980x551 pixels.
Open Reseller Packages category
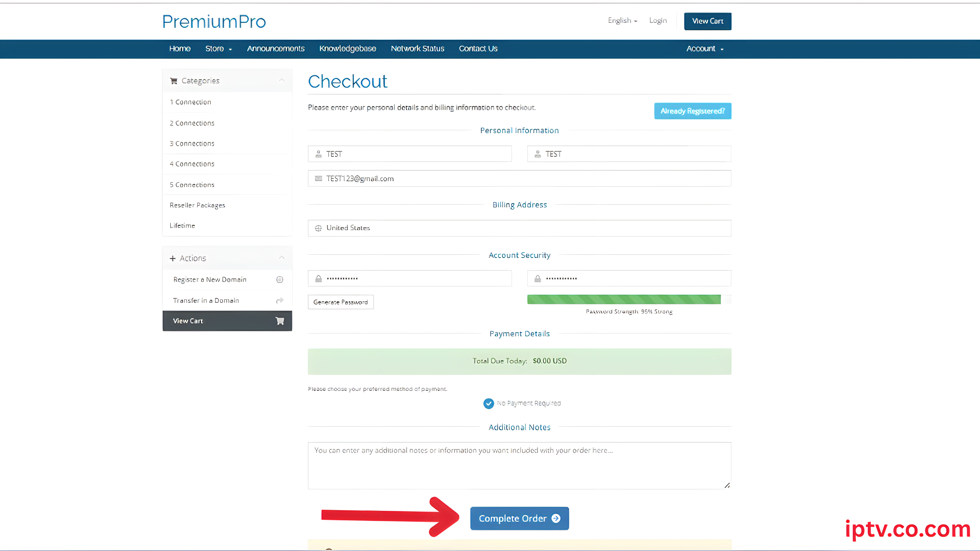click(x=227, y=205)
